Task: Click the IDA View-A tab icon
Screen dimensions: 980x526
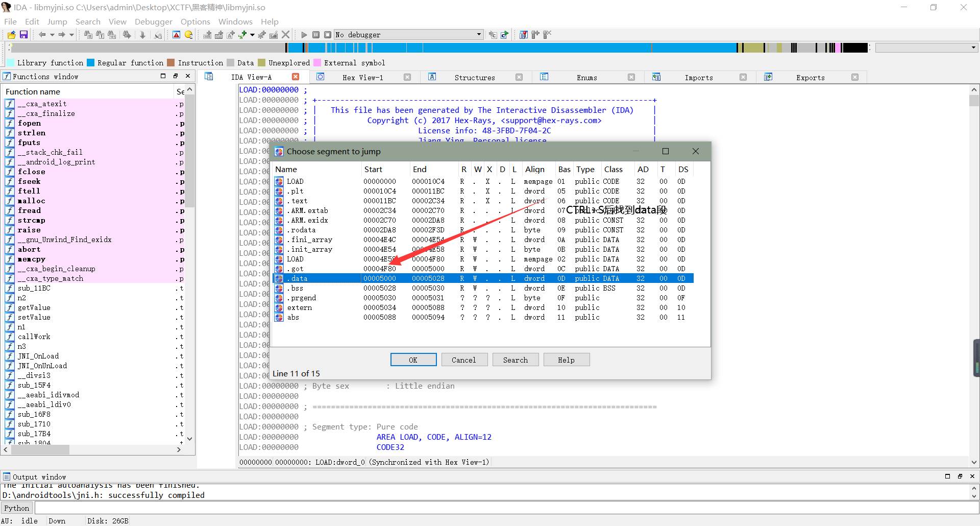Action: (x=209, y=77)
